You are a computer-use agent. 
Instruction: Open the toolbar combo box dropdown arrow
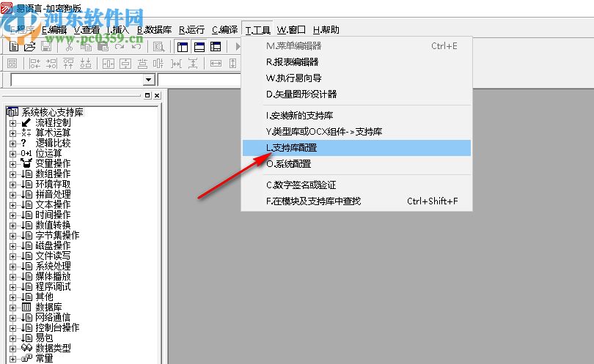pos(148,80)
